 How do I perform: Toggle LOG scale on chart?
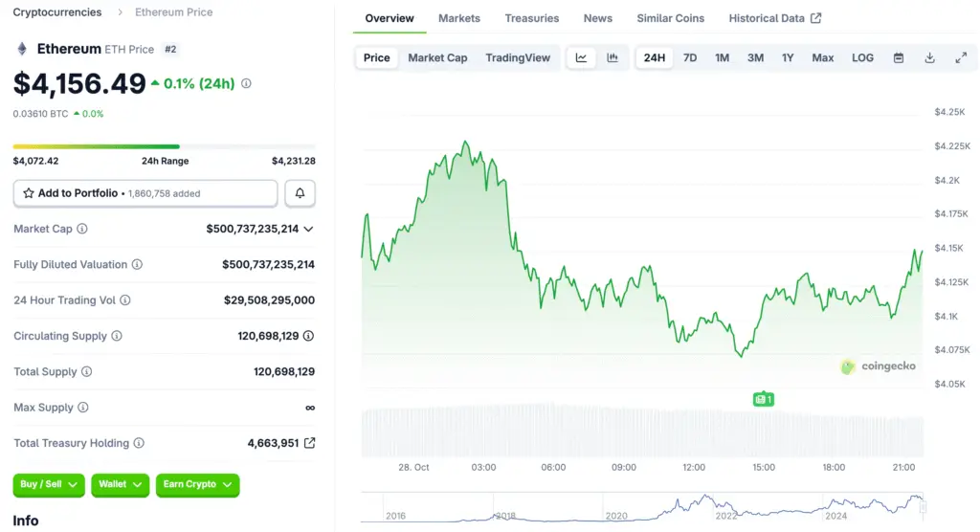click(862, 57)
